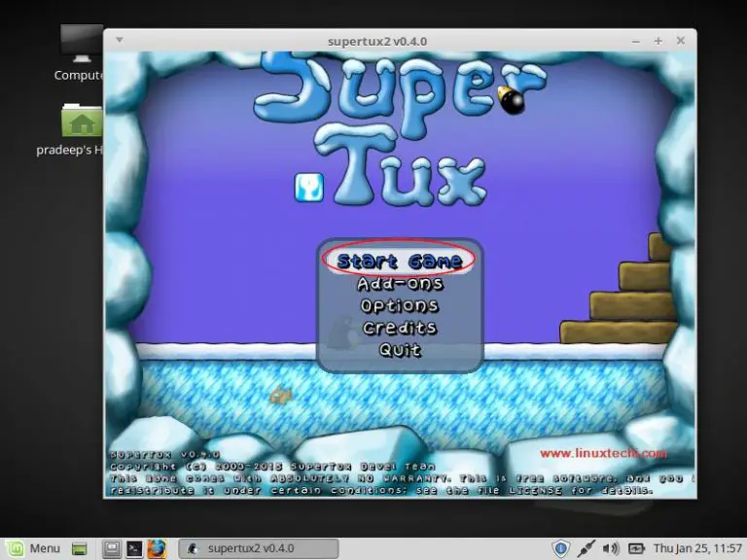
Task: Minimize the supertux2 window
Action: point(635,42)
